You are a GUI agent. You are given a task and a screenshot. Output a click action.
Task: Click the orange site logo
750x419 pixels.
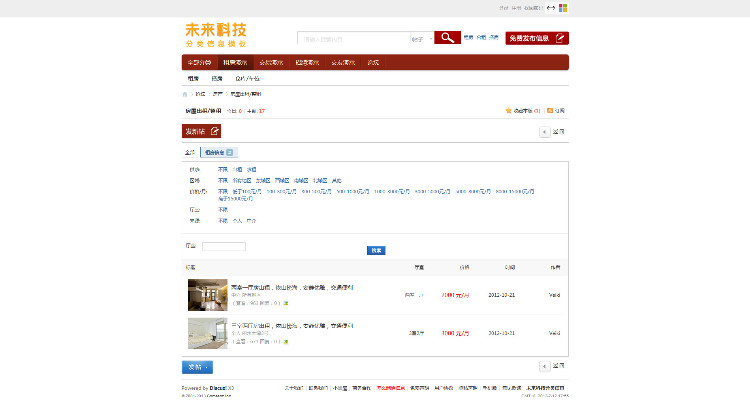click(216, 35)
